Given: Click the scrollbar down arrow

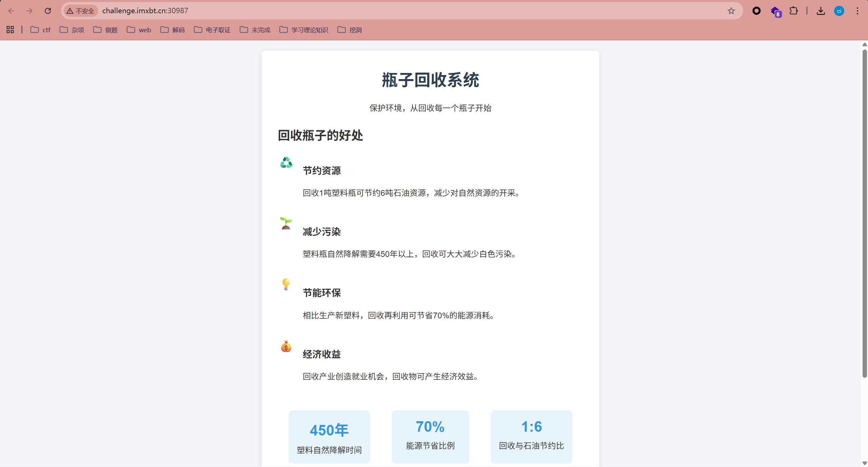Looking at the screenshot, I should pos(864,463).
